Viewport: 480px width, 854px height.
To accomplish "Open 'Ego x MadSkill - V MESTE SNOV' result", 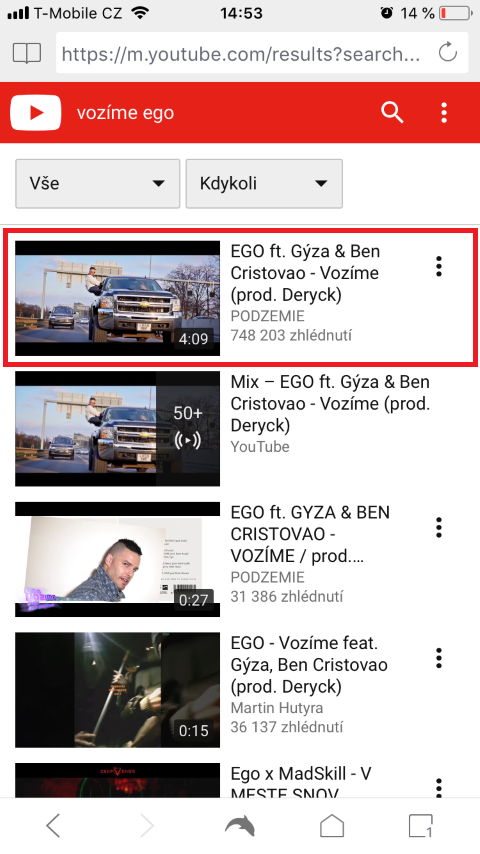I will point(301,782).
